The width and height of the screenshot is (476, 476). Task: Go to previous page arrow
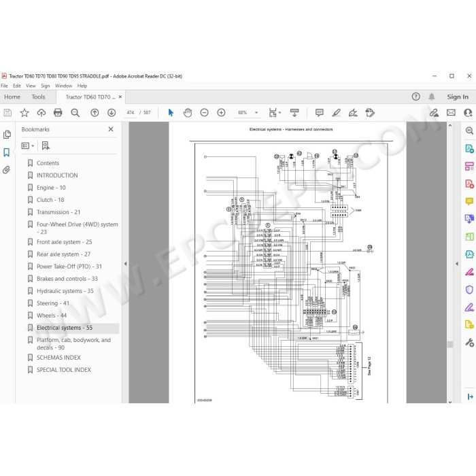[x=95, y=113]
